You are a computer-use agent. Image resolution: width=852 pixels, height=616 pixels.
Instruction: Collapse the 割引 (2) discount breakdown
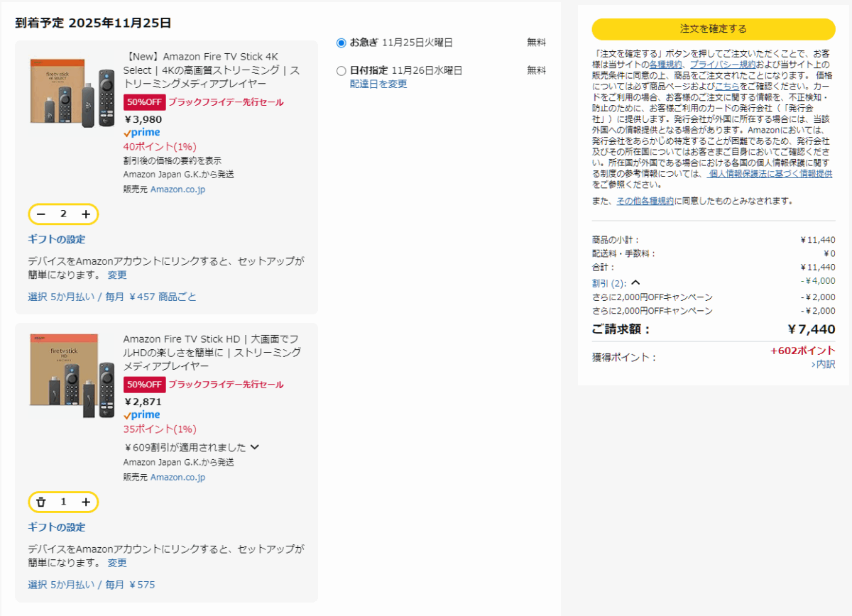click(635, 282)
